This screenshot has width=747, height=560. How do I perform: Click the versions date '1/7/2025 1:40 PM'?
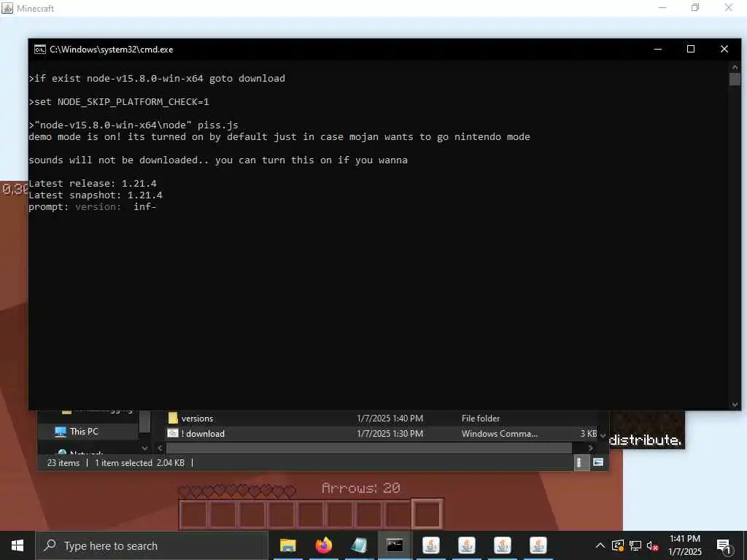click(390, 419)
